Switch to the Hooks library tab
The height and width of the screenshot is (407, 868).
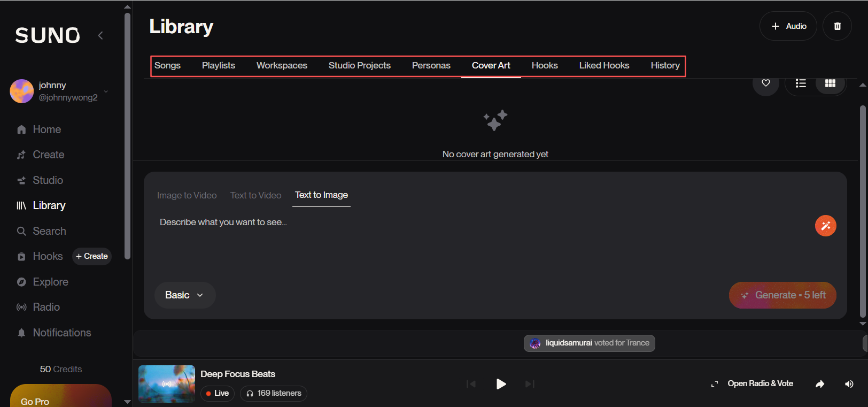(x=545, y=65)
